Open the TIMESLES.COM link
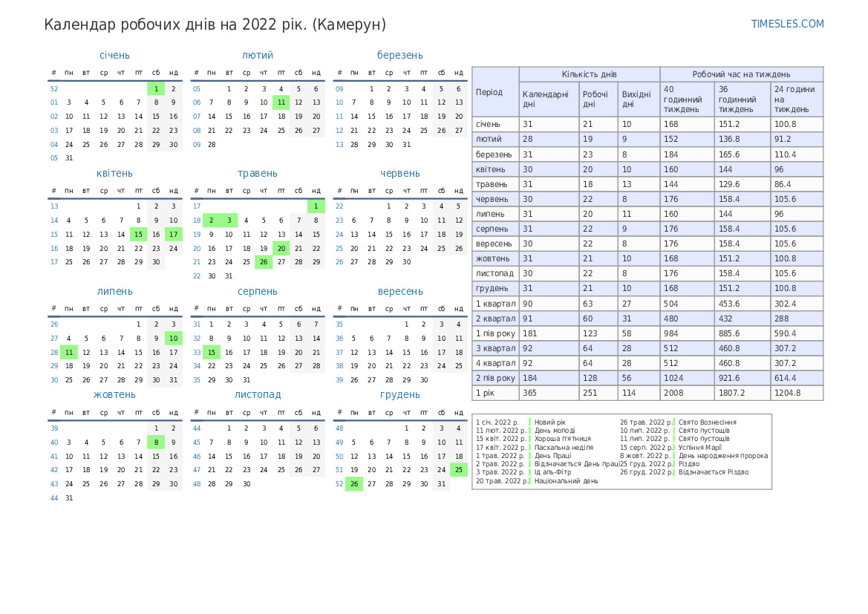The width and height of the screenshot is (868, 614). 787,24
